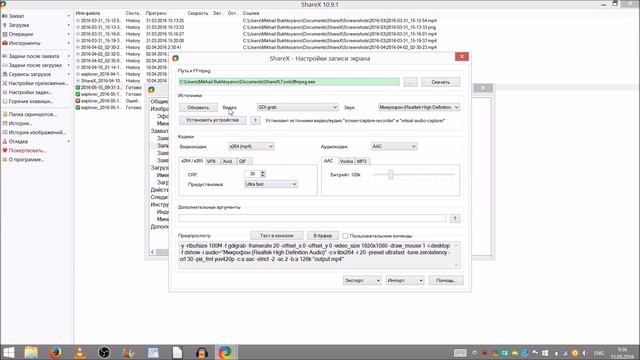Image resolution: width=640 pixels, height=360 pixels.
Task: Switch to the AAC audio tab
Action: tap(329, 161)
